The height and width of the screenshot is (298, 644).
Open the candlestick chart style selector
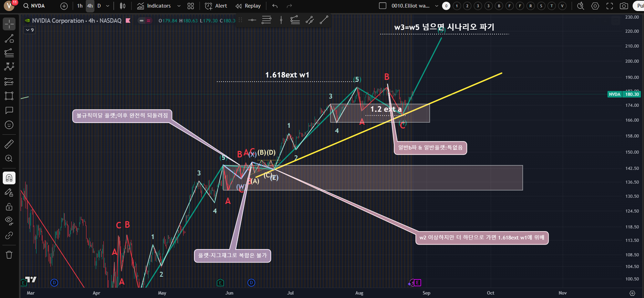click(122, 6)
